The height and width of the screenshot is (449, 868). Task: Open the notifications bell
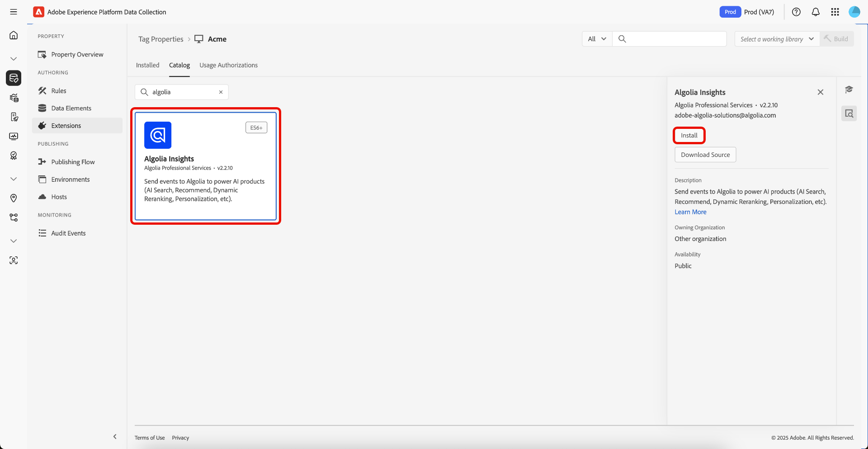click(x=816, y=12)
